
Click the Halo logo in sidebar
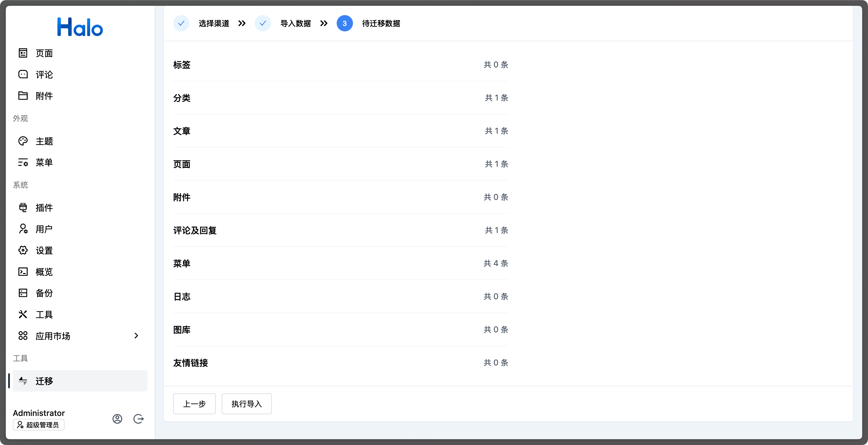point(80,27)
